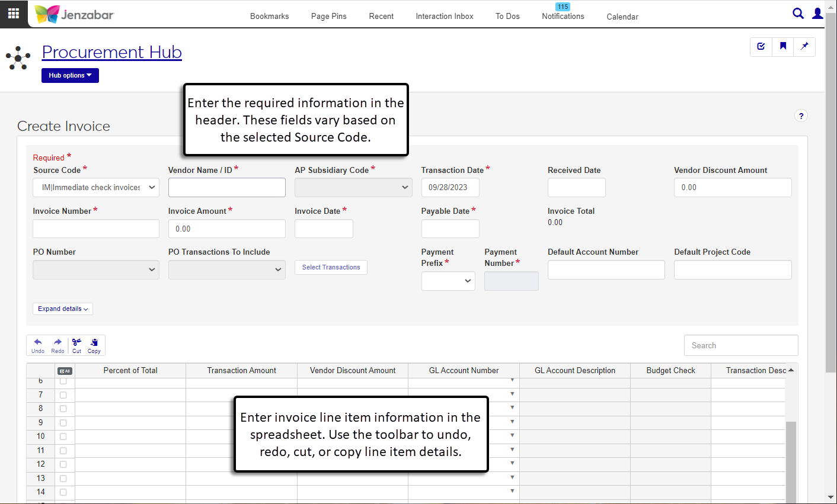Go to Notifications in top menu

click(x=563, y=17)
